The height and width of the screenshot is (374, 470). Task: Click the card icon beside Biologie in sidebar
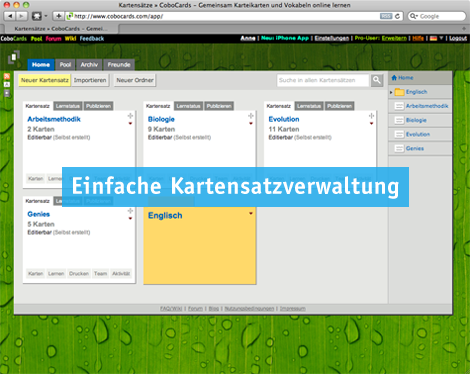(x=399, y=120)
